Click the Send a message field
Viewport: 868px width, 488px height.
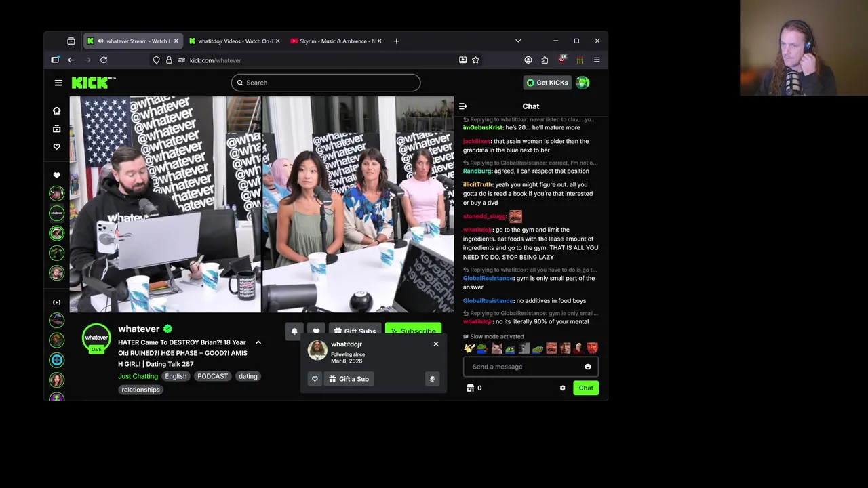[x=524, y=367]
